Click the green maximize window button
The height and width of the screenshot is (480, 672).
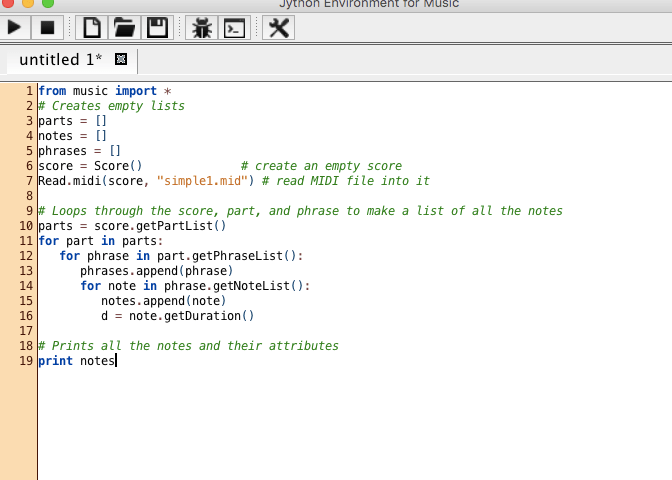[50, 3]
